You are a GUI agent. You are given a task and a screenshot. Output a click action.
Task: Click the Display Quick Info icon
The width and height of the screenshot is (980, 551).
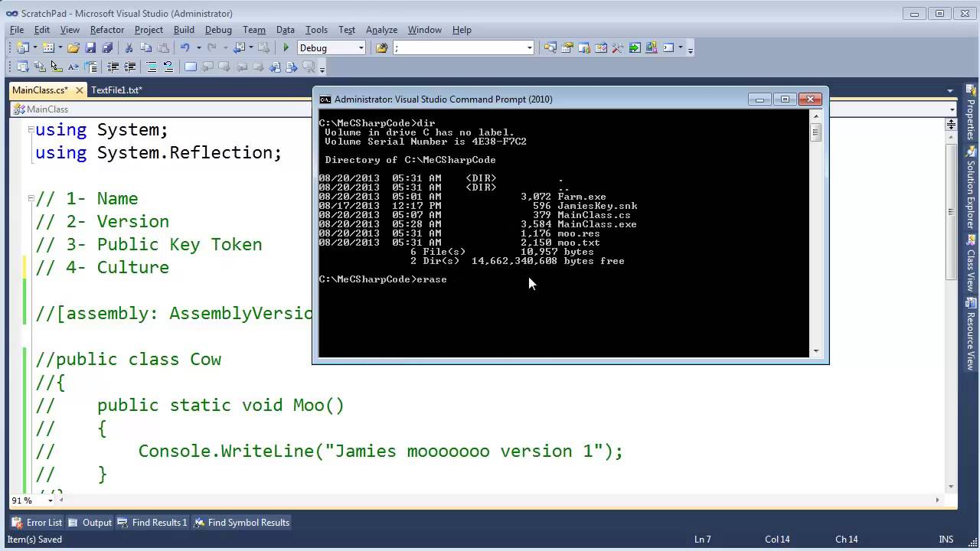pyautogui.click(x=56, y=67)
